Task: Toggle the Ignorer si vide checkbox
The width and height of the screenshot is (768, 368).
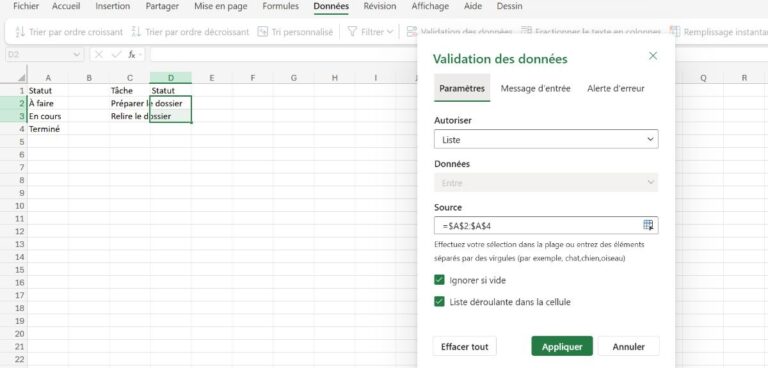Action: click(439, 280)
